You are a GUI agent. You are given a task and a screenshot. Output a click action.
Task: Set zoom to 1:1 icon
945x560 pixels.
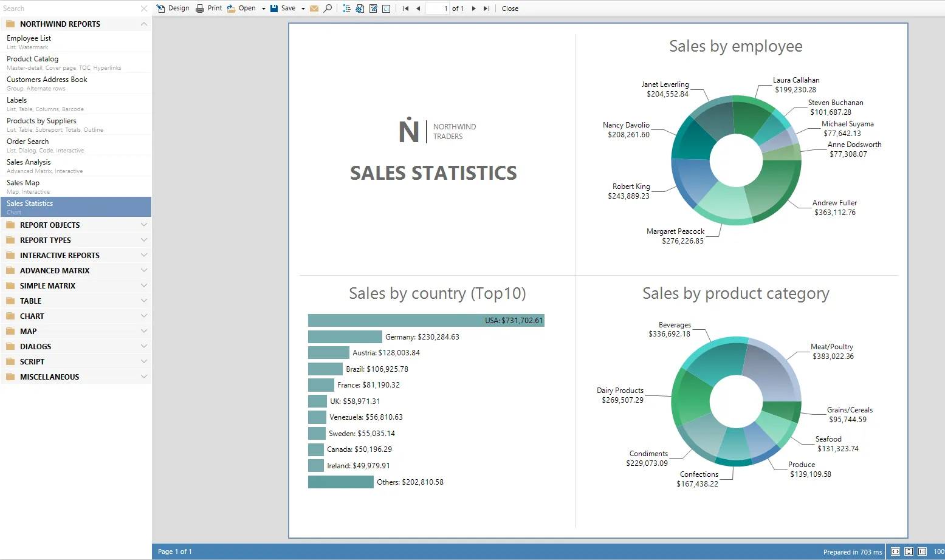pyautogui.click(x=922, y=551)
